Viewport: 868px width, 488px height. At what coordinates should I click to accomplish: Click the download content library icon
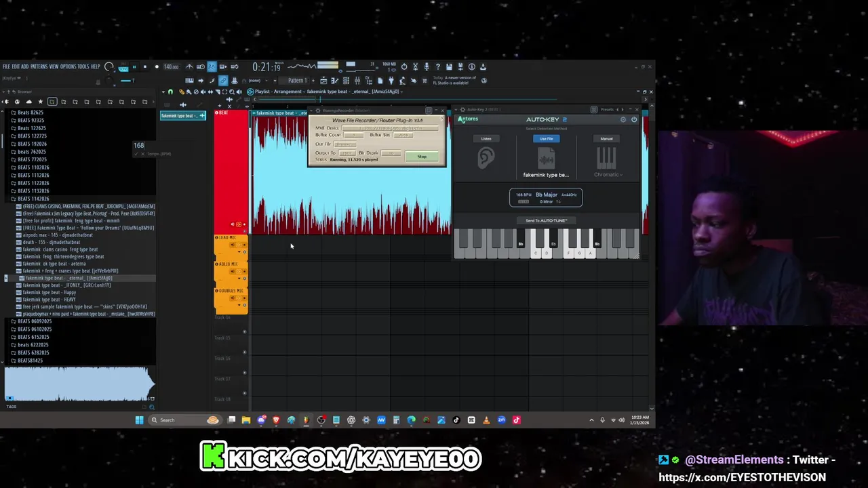[x=483, y=66]
